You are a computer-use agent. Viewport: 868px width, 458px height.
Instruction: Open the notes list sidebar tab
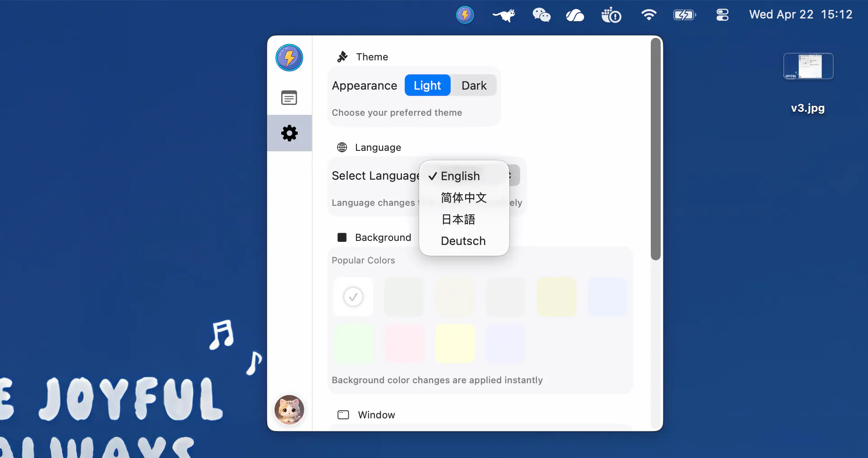(x=289, y=98)
